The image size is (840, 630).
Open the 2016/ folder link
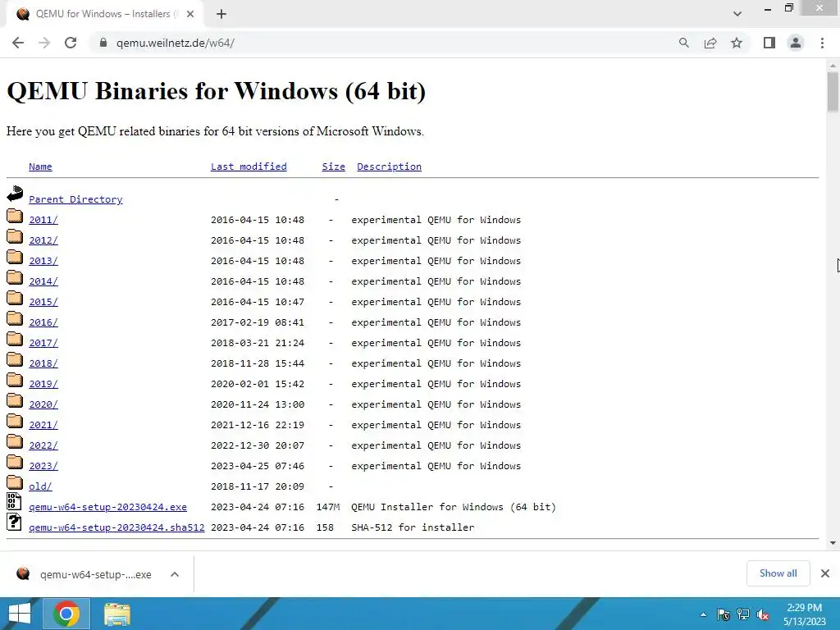[43, 322]
